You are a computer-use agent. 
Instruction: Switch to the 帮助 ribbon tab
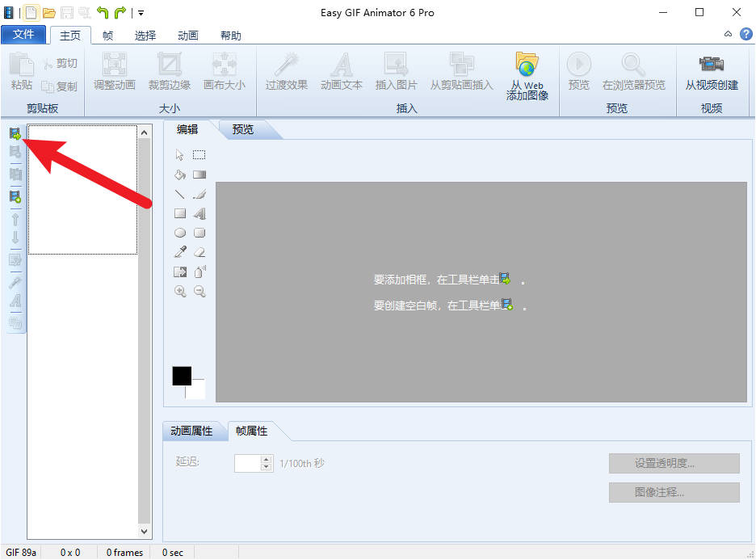tap(230, 36)
